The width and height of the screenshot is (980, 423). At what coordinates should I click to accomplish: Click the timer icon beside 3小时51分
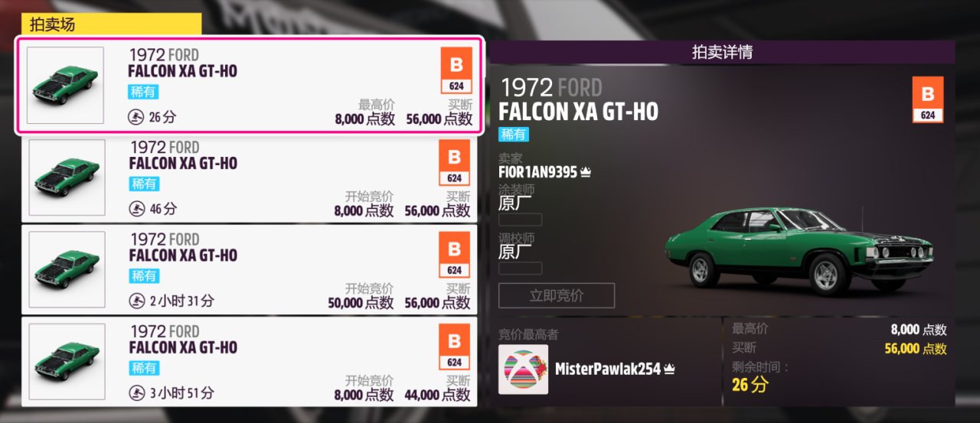[x=137, y=393]
